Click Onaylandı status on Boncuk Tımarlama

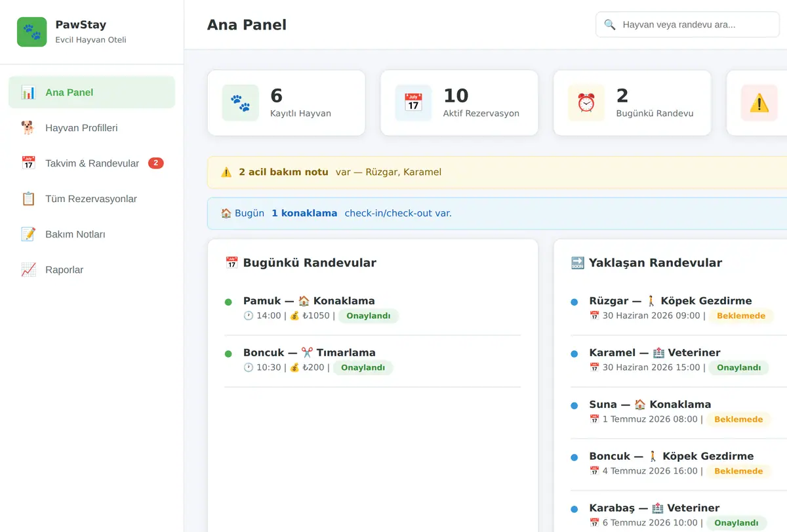click(363, 368)
